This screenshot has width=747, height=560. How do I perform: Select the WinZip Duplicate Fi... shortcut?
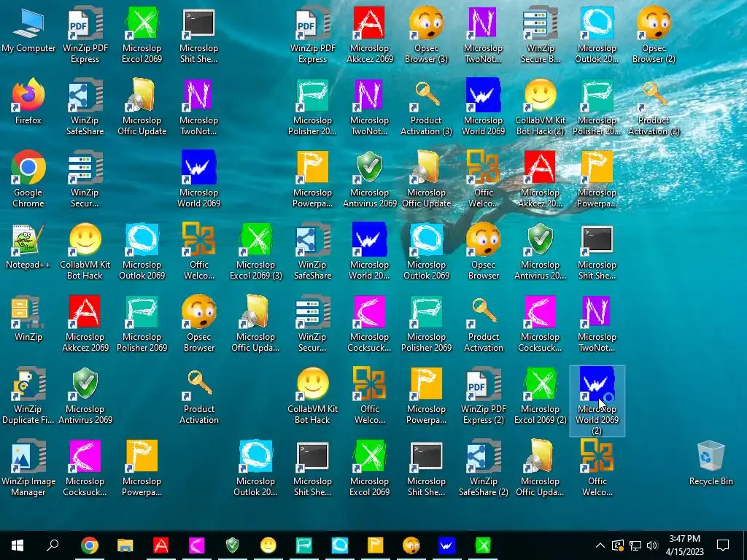[x=28, y=395]
